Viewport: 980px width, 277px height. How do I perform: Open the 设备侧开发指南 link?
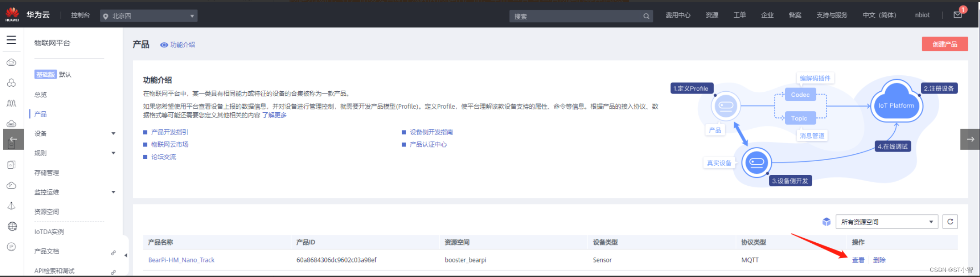[x=431, y=132]
